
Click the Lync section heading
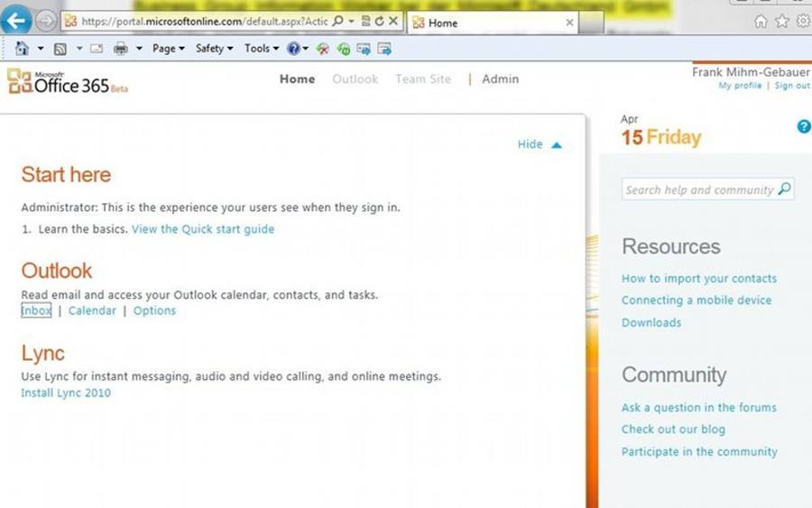pos(43,353)
